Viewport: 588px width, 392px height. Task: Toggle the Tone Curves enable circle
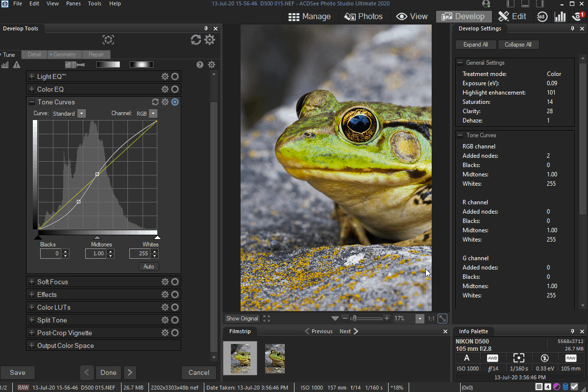click(175, 102)
